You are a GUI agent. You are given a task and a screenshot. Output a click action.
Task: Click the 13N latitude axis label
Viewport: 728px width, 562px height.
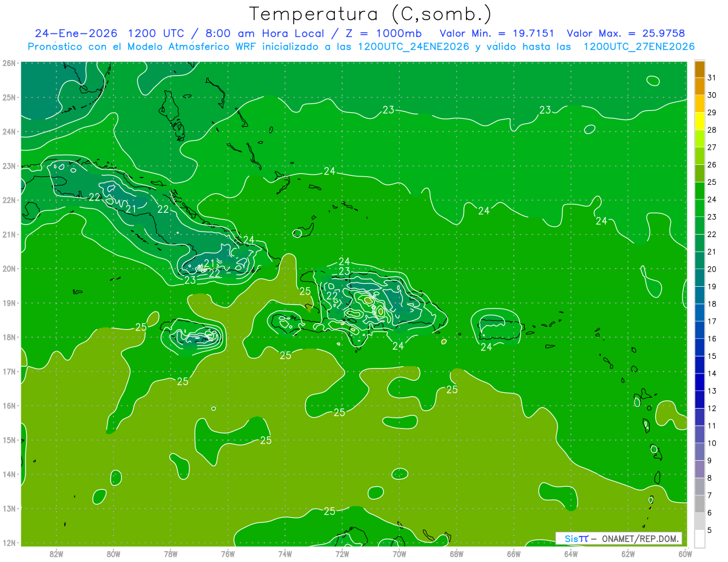pyautogui.click(x=8, y=509)
